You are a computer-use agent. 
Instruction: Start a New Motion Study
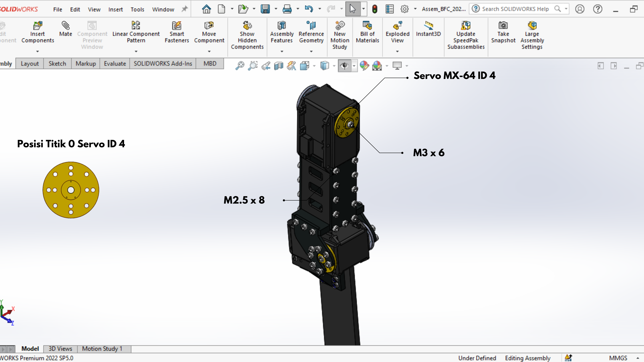click(339, 35)
